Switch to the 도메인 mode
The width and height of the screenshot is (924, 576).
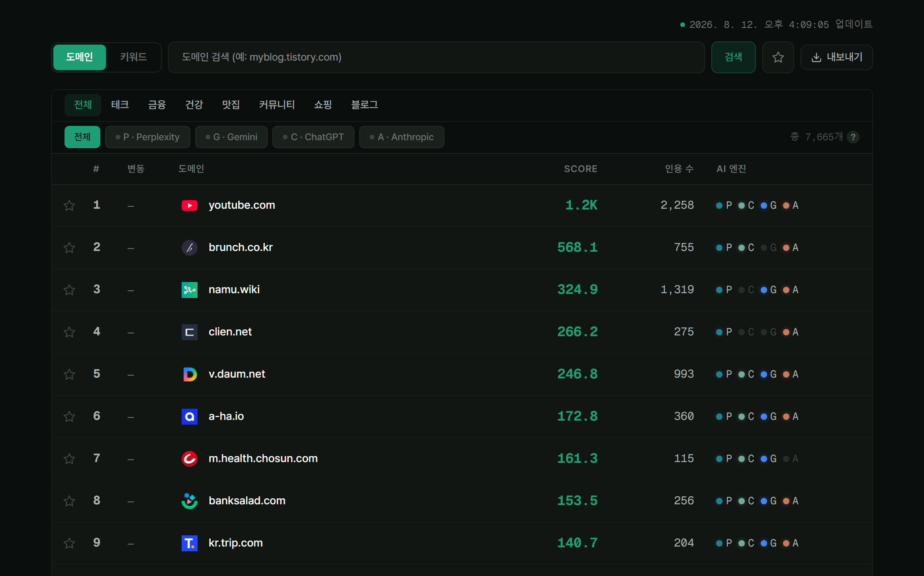pos(80,57)
